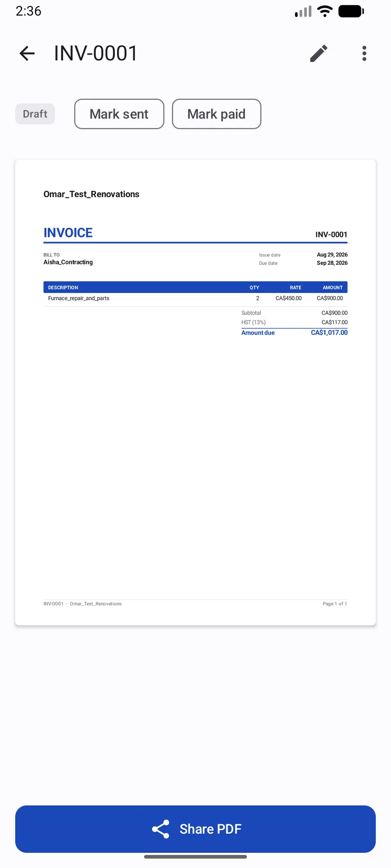This screenshot has width=391, height=868.
Task: Select the total CA$1,017.00
Action: pyautogui.click(x=329, y=332)
